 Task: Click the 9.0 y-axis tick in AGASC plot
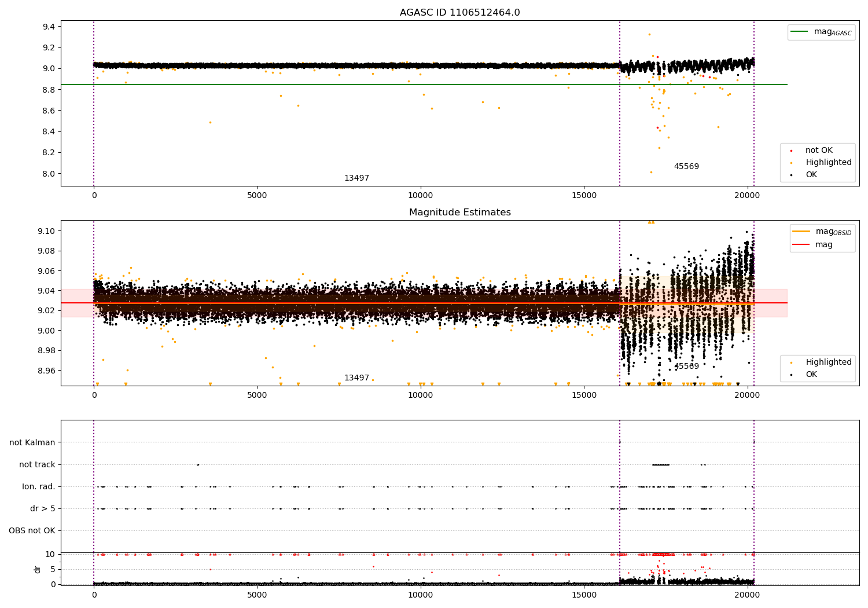(x=49, y=69)
